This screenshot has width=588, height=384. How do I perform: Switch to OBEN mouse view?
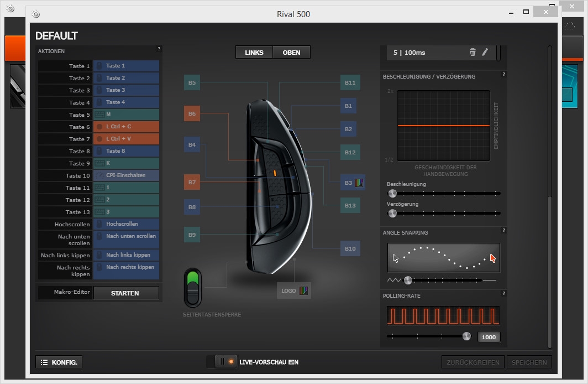291,53
